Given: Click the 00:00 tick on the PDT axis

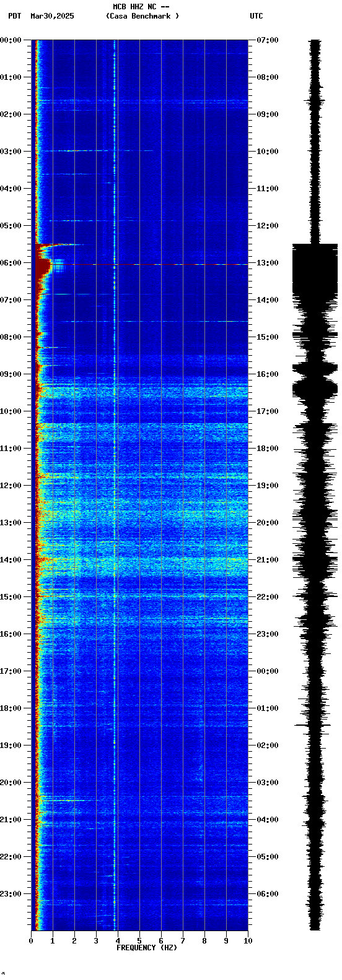Looking at the screenshot, I should 11,40.
